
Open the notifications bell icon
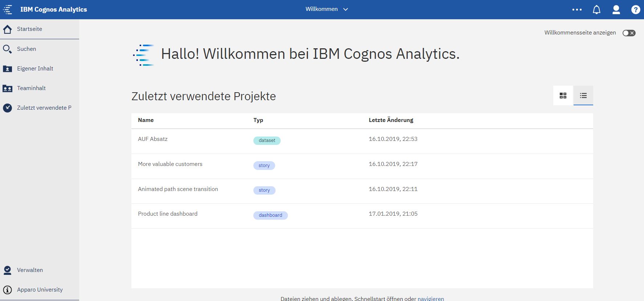coord(596,10)
